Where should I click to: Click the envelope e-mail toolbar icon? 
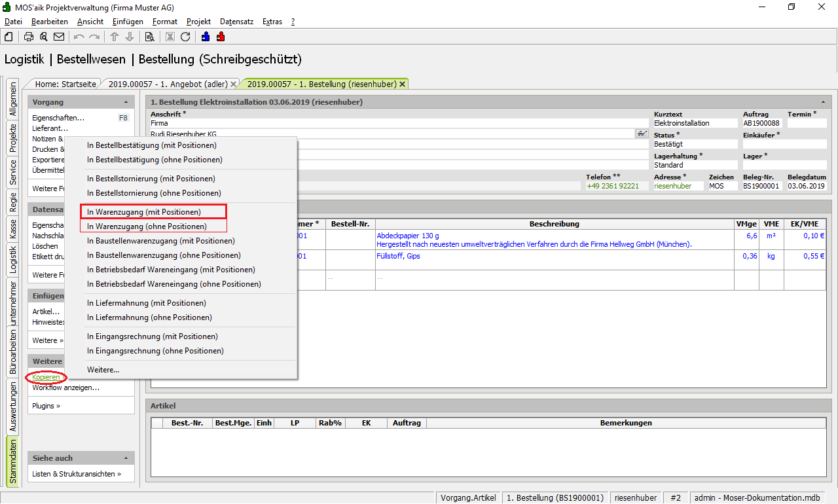click(x=59, y=37)
